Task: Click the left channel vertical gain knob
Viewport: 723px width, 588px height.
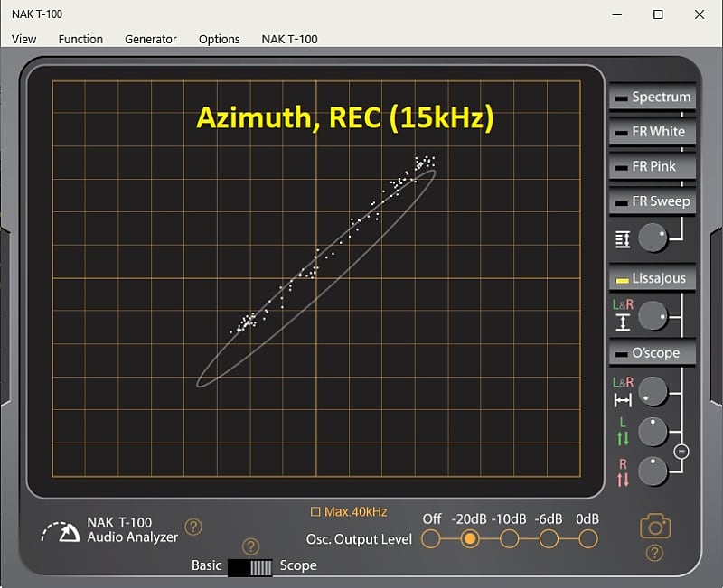Action: click(653, 432)
